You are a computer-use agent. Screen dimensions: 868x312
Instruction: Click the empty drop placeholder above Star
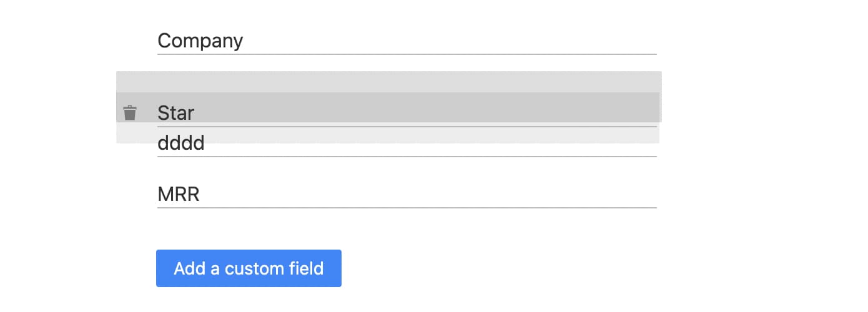tap(388, 82)
